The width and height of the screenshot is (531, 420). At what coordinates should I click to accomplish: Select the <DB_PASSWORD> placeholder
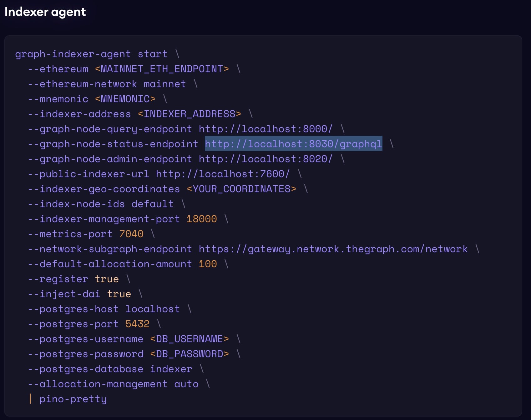pyautogui.click(x=190, y=354)
